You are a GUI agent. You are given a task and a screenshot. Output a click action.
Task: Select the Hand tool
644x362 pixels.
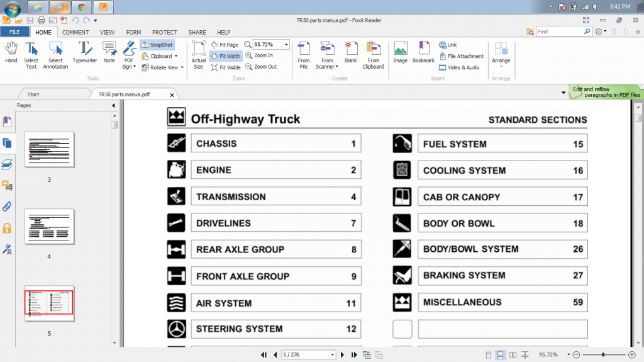11,53
